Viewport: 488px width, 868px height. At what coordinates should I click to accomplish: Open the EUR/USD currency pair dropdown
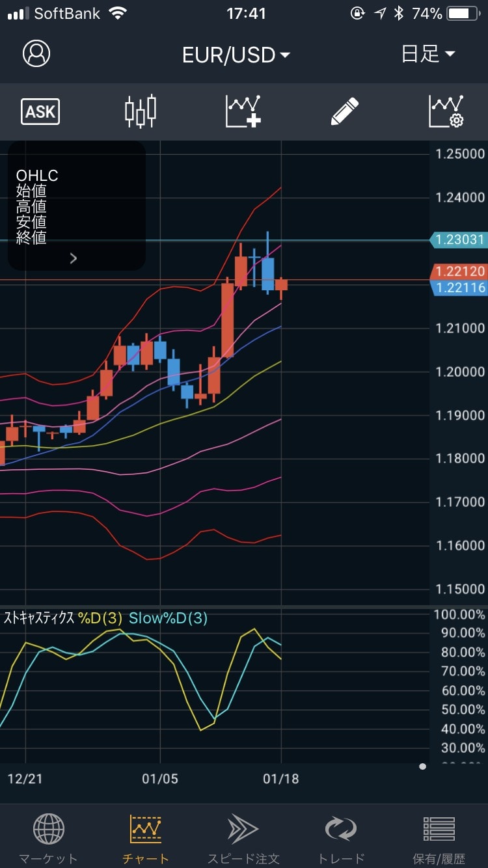point(236,55)
